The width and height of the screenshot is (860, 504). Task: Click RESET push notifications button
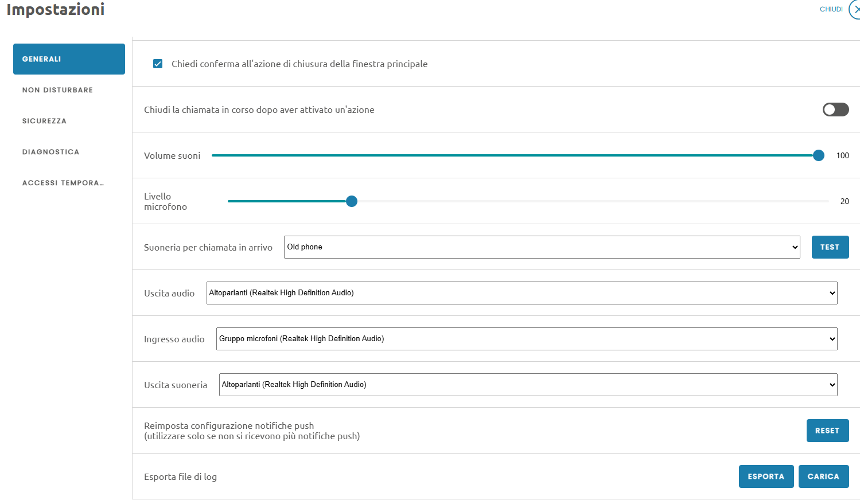tap(827, 431)
